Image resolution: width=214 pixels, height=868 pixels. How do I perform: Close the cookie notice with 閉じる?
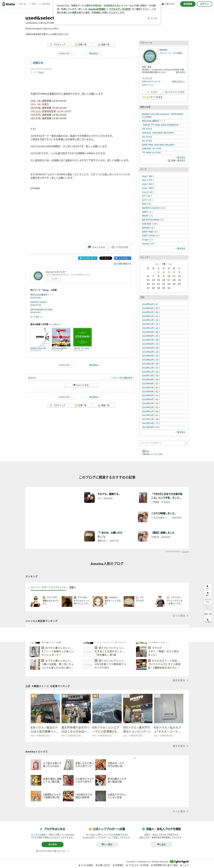point(152,18)
